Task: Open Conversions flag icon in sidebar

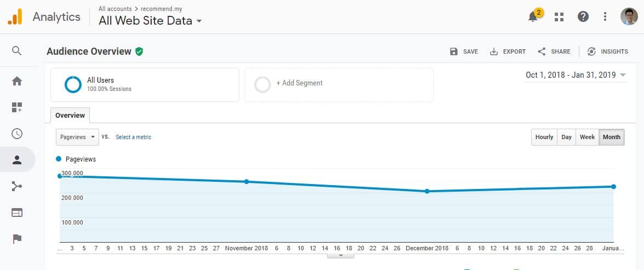Action: [17, 239]
